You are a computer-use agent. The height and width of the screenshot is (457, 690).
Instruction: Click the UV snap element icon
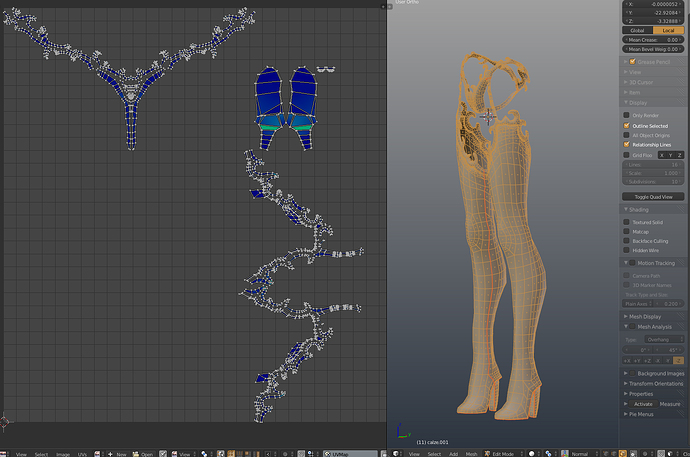point(311,453)
